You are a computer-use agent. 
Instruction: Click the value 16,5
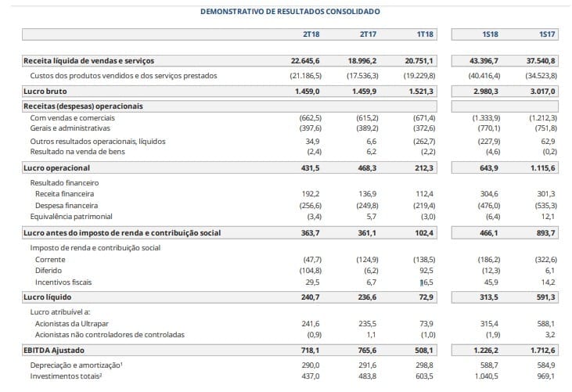tap(426, 282)
